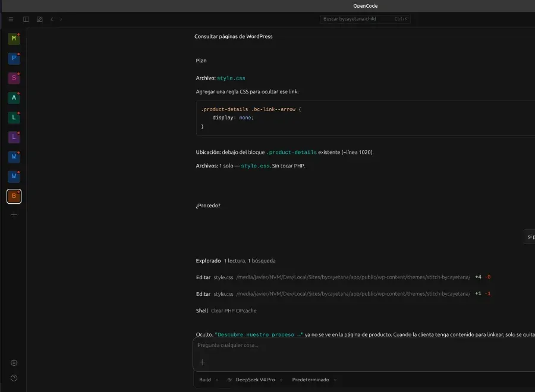Click the .product-details .bc-link--arrow code line
The width and height of the screenshot is (535, 392).
pos(251,109)
